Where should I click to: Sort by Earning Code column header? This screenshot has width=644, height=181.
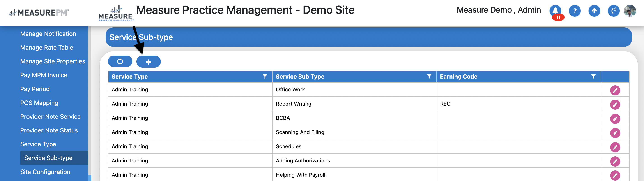pyautogui.click(x=458, y=77)
